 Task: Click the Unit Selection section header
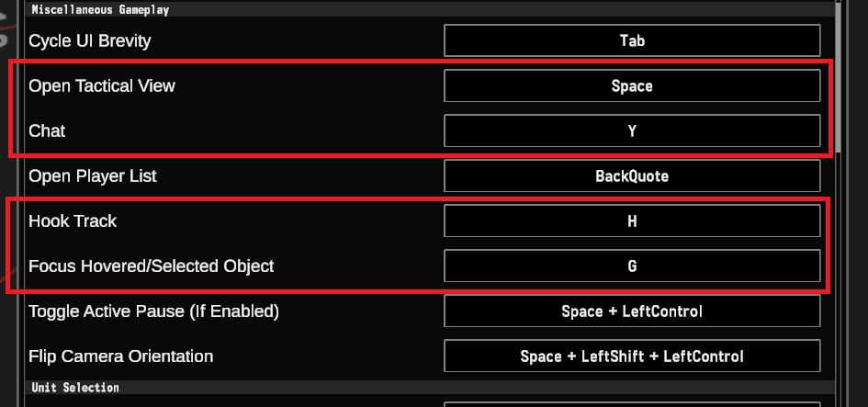(75, 388)
